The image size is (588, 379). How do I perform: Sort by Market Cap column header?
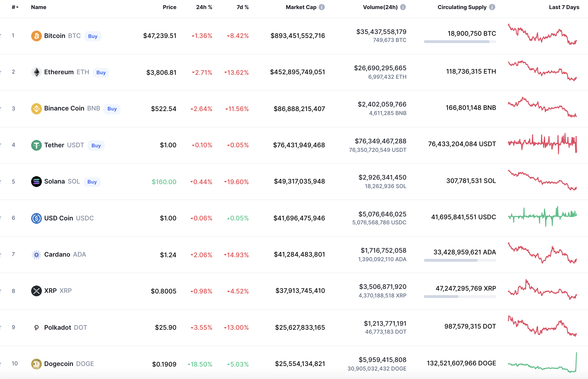click(x=301, y=7)
